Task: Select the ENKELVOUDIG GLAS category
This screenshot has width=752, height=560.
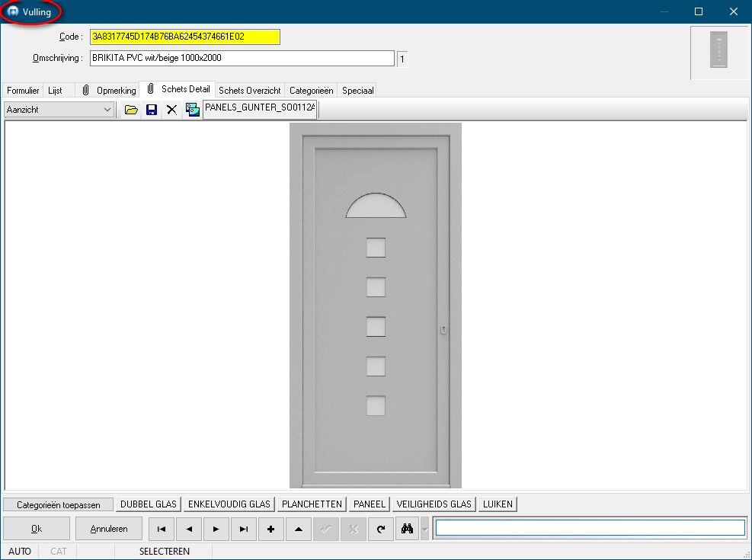Action: pos(229,504)
